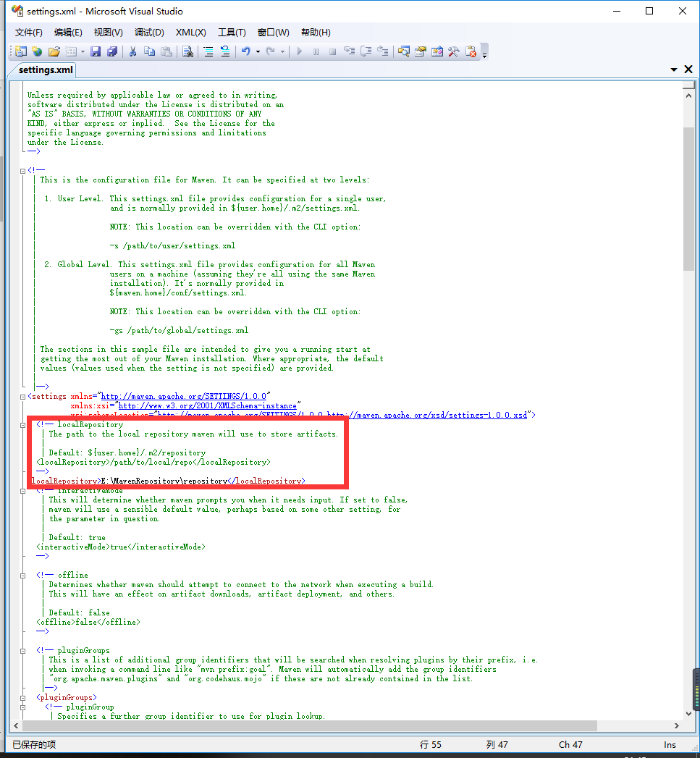700x758 pixels.
Task: Open the Toolbox hammer-and-wrench icon
Action: (453, 51)
